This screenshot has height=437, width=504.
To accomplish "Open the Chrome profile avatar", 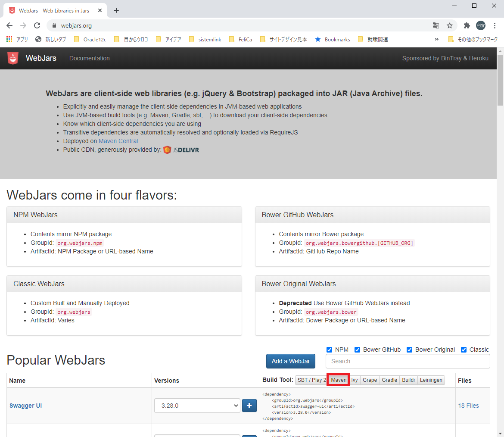I will click(x=481, y=25).
